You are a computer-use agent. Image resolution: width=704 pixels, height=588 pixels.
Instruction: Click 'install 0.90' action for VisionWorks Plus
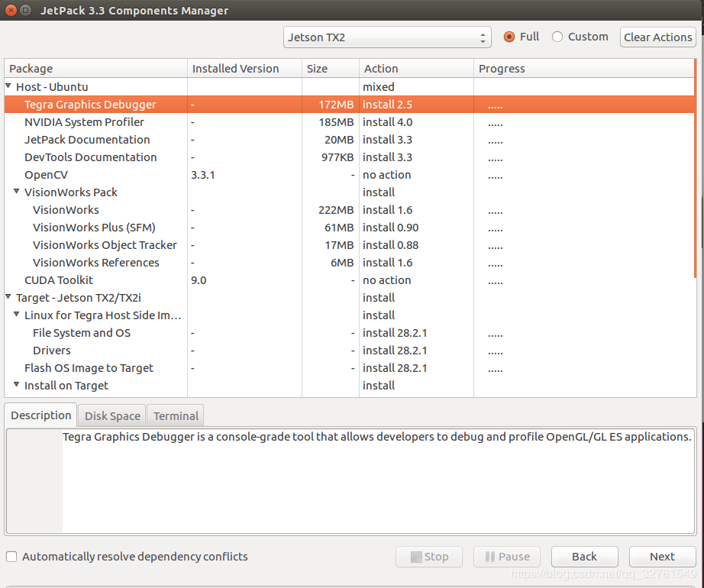point(391,227)
